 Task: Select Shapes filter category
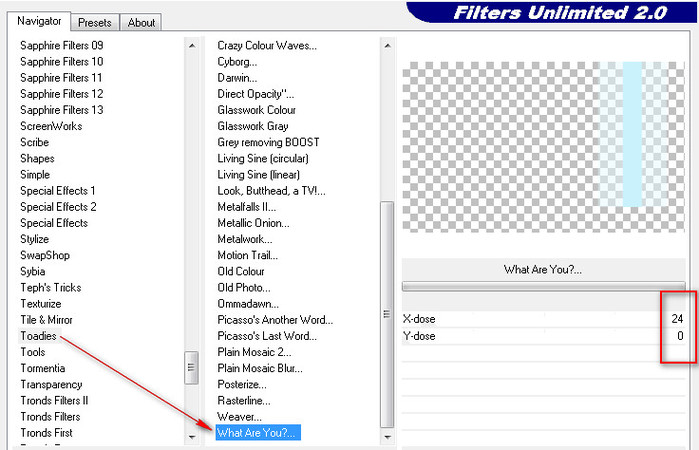click(x=37, y=158)
